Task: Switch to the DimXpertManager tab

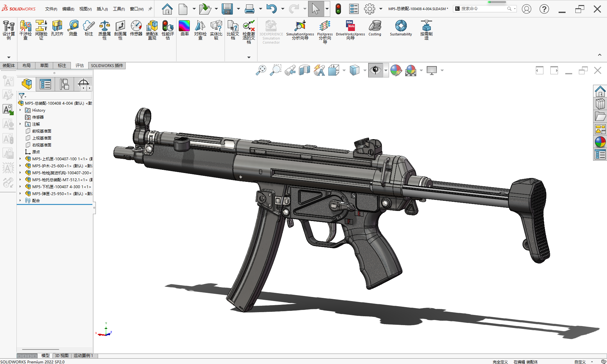Action: (83, 83)
